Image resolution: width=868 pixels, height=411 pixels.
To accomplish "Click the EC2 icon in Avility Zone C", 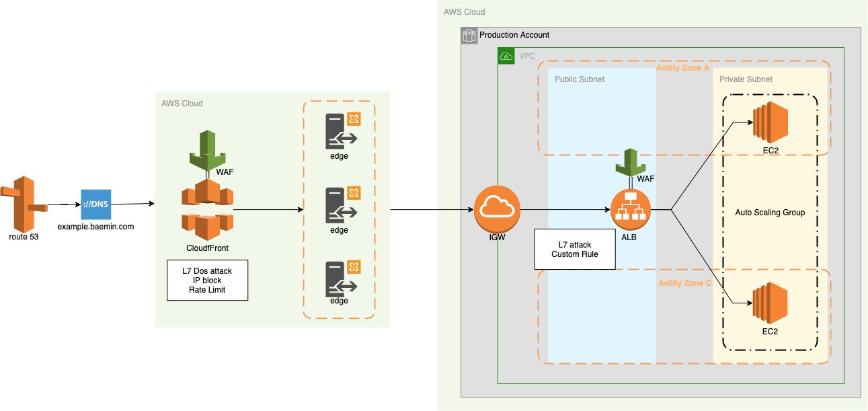I will [770, 303].
